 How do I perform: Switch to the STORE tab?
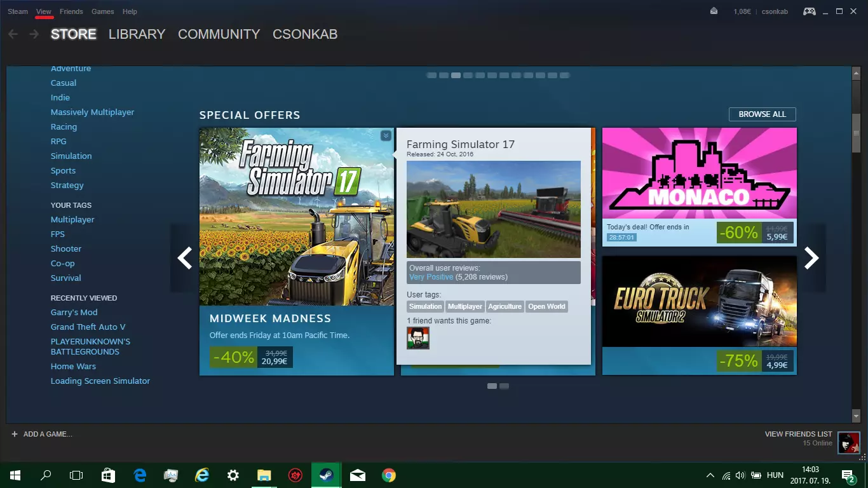click(74, 34)
